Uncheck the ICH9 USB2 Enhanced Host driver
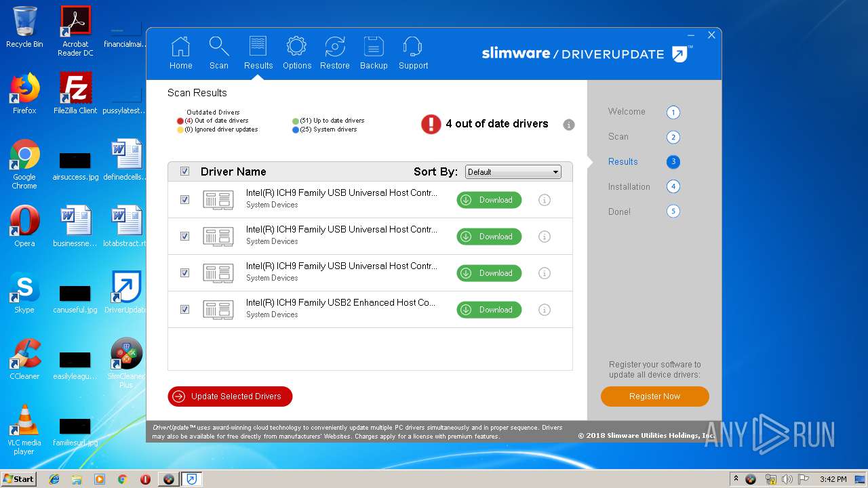Viewport: 868px width, 488px height. [x=184, y=310]
